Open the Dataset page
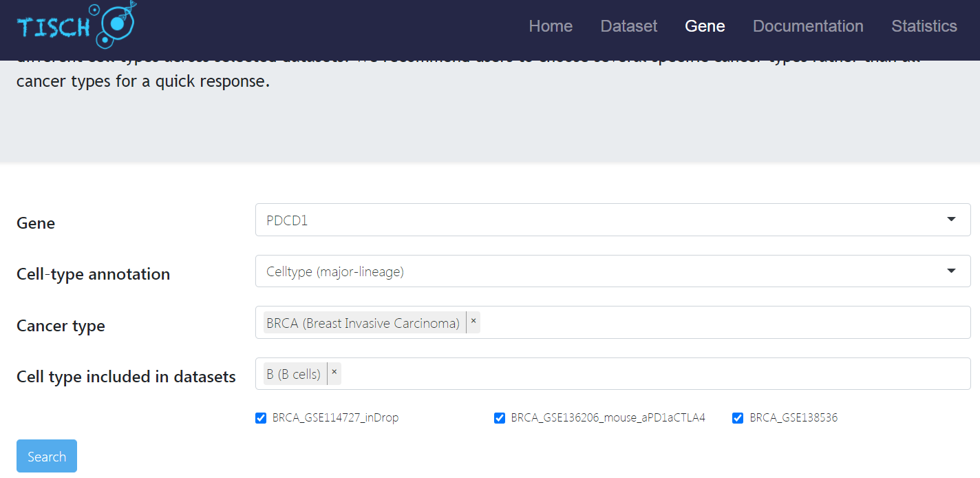This screenshot has height=478, width=980. click(629, 26)
